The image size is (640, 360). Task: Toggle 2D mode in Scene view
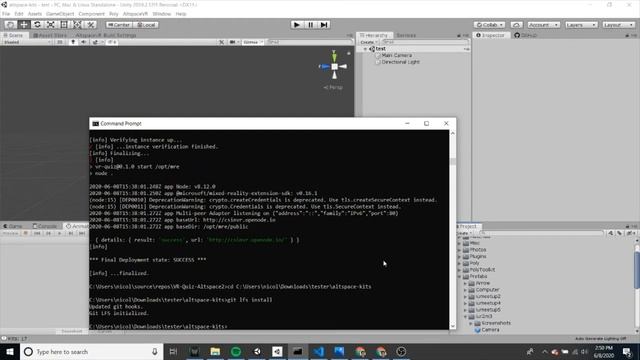click(x=60, y=42)
